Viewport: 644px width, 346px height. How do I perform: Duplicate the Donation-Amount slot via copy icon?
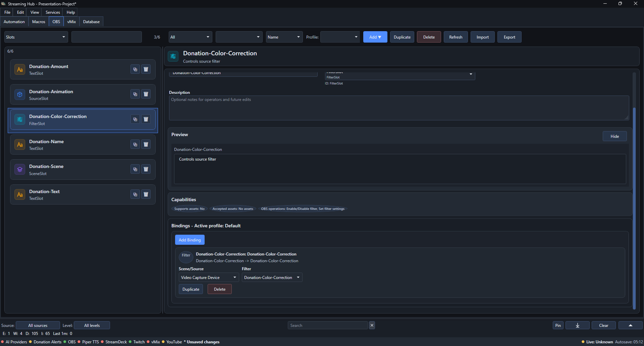(135, 69)
